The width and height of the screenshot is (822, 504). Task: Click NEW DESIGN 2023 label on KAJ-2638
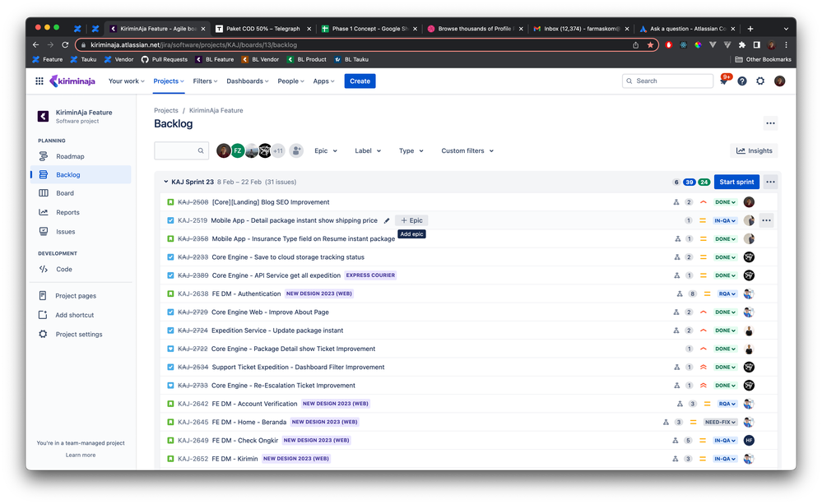318,294
